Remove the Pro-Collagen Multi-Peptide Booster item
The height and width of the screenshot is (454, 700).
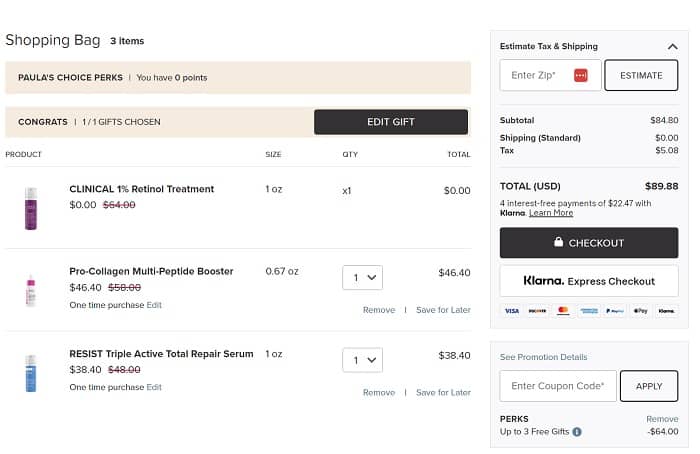tap(378, 310)
